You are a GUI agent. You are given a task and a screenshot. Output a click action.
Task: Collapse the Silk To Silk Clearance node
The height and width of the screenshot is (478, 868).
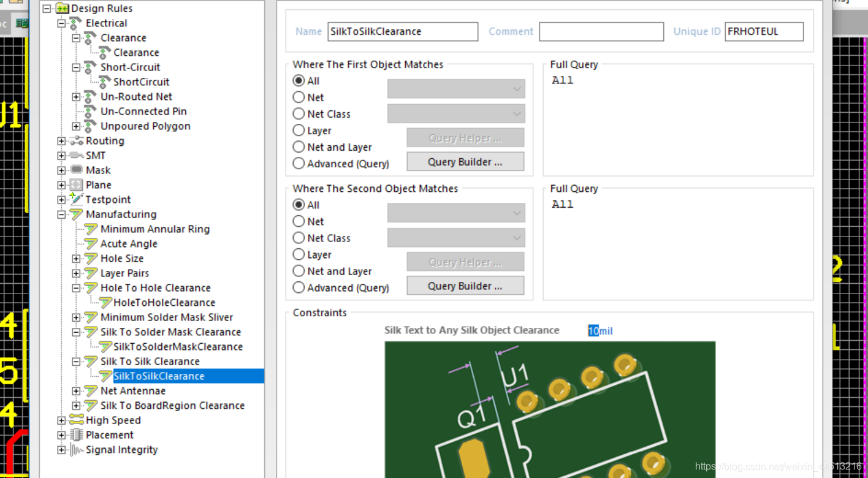(76, 362)
